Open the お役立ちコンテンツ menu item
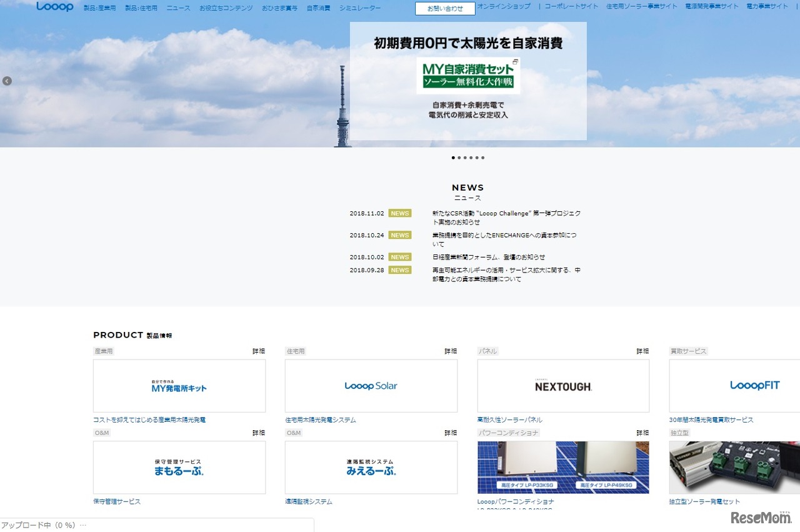The width and height of the screenshot is (800, 532). [x=226, y=8]
